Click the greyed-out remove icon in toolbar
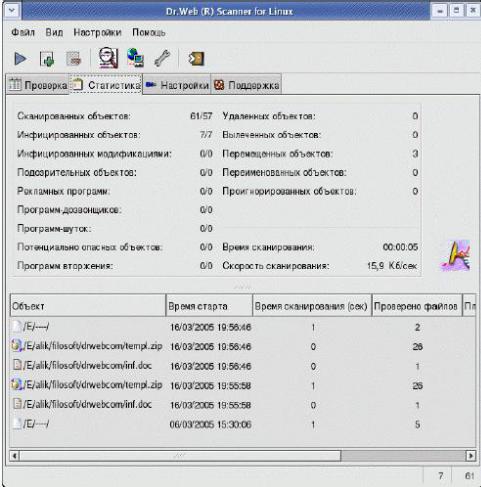Screen dimensions: 481x487 coord(74,59)
